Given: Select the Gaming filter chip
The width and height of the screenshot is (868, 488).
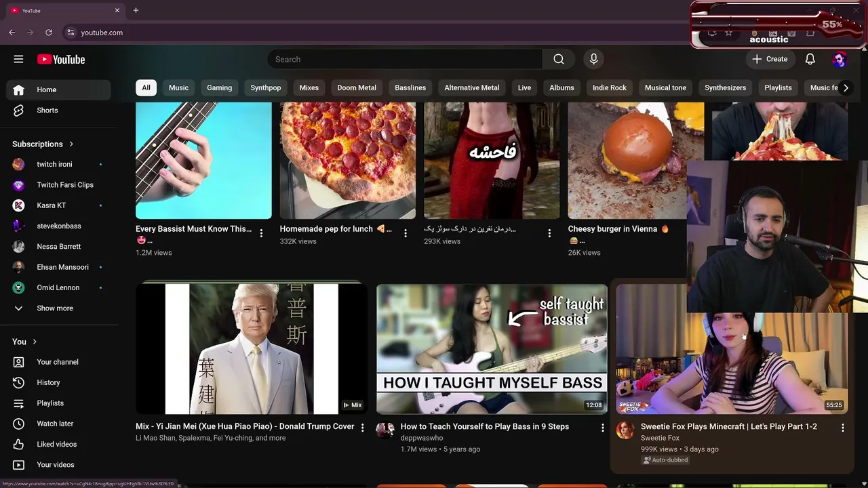Looking at the screenshot, I should (x=220, y=87).
